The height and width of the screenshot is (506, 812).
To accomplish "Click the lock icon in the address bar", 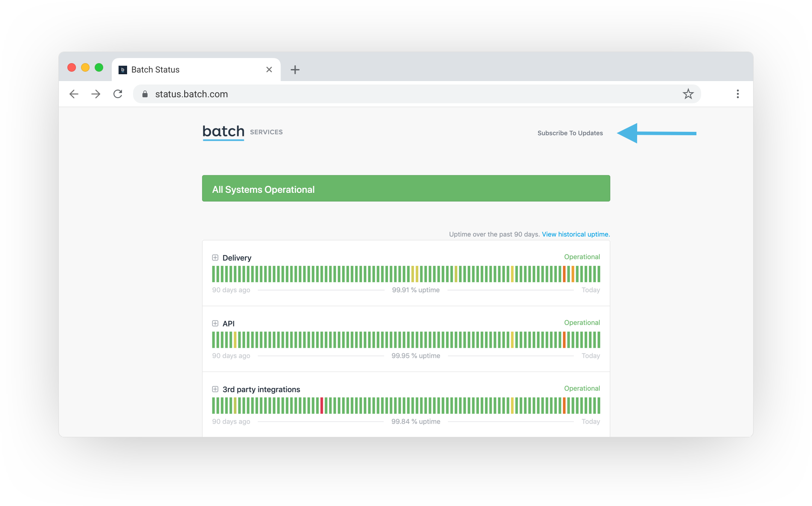I will pos(145,94).
